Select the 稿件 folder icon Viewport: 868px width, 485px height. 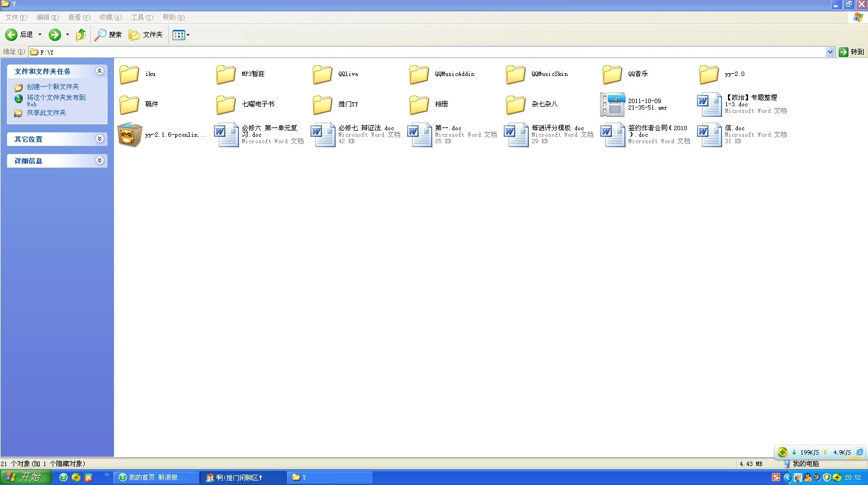coord(129,105)
